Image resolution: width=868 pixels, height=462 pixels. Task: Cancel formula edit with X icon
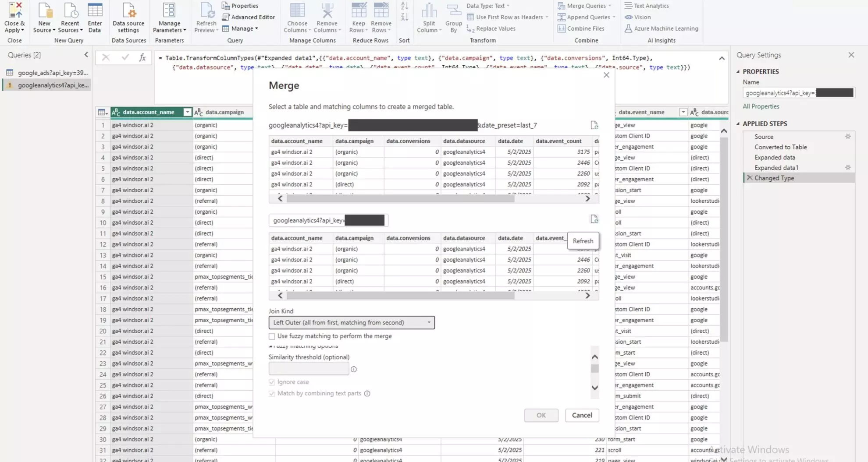click(106, 57)
